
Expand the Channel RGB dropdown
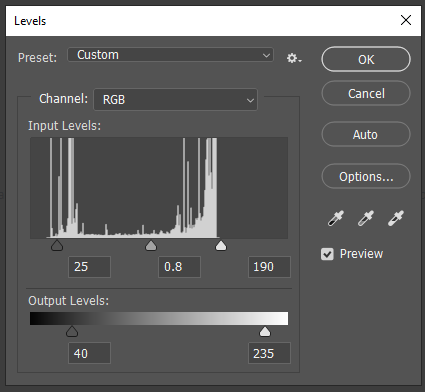click(x=176, y=99)
